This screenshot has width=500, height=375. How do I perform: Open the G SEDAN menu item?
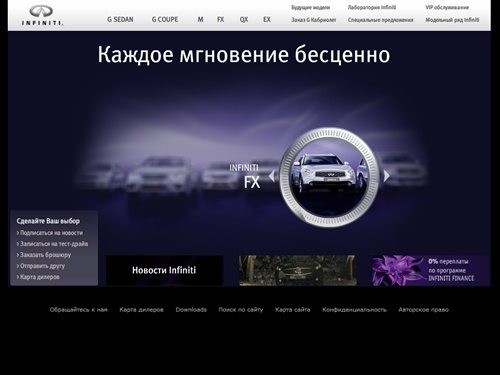(x=120, y=20)
